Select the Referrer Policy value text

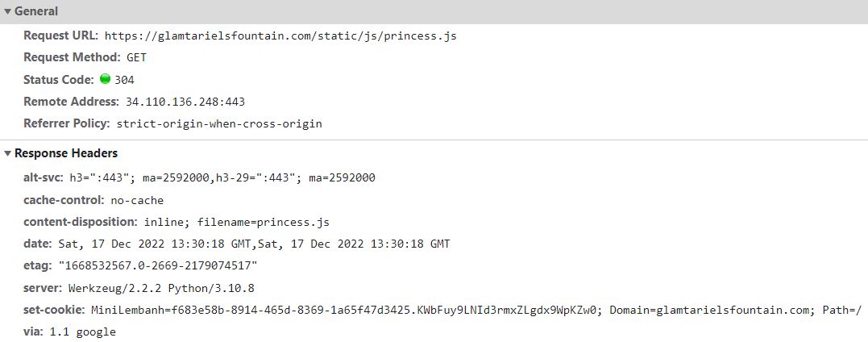coord(219,123)
